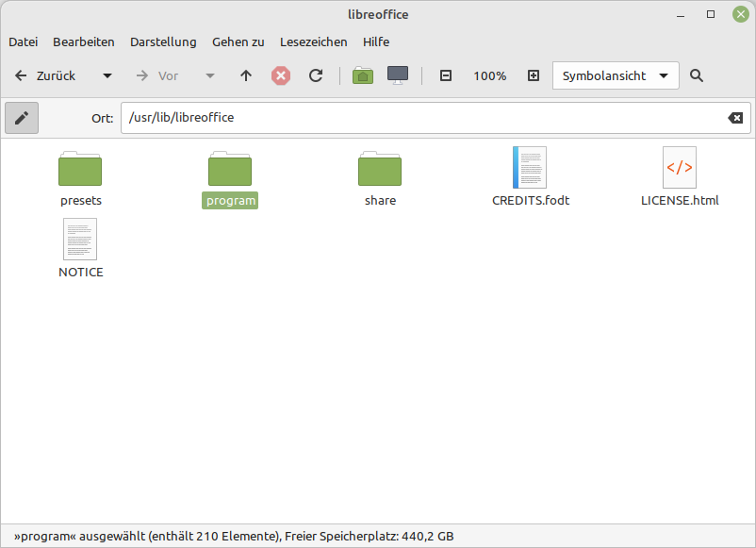756x548 pixels.
Task: Click into the /usr/lib/libreoffice path field
Action: 424,118
